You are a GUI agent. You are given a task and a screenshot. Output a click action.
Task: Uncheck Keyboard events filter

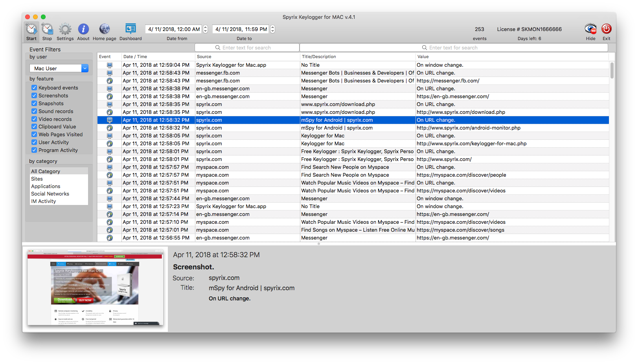[x=34, y=88]
